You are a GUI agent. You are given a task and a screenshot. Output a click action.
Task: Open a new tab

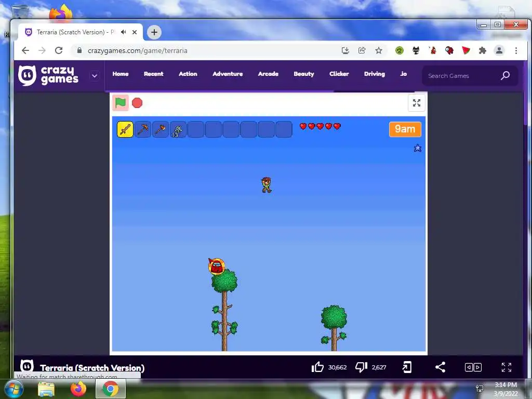tap(154, 32)
